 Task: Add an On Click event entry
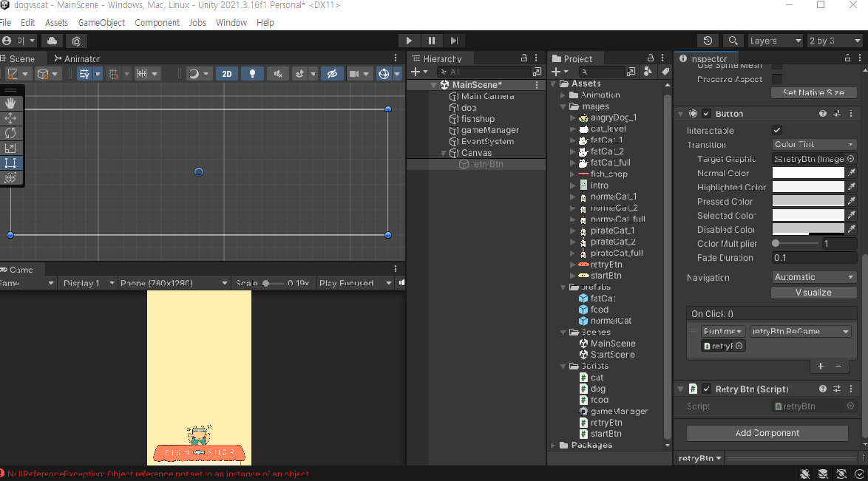click(821, 366)
